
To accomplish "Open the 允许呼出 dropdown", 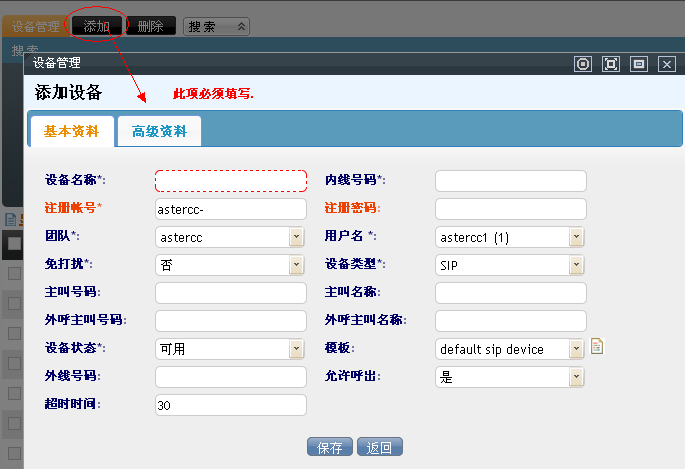I will point(576,377).
